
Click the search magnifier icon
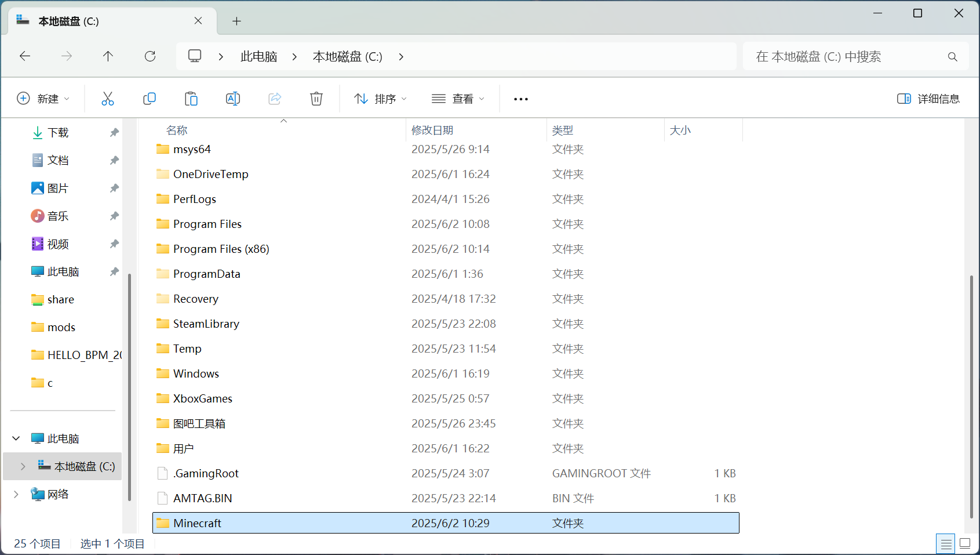(952, 57)
